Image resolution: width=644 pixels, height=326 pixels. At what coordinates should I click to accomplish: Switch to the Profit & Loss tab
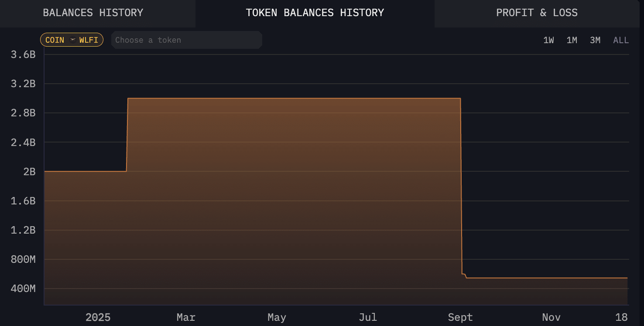pos(537,13)
